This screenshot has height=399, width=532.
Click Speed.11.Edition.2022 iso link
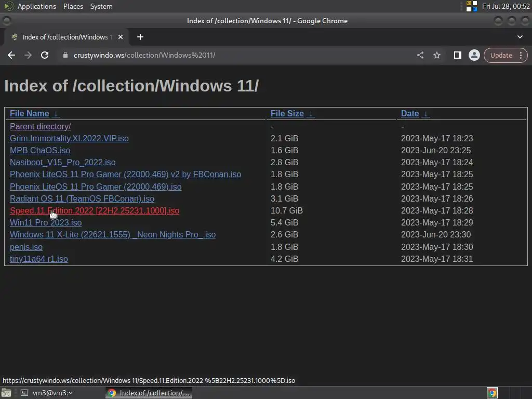coord(95,211)
